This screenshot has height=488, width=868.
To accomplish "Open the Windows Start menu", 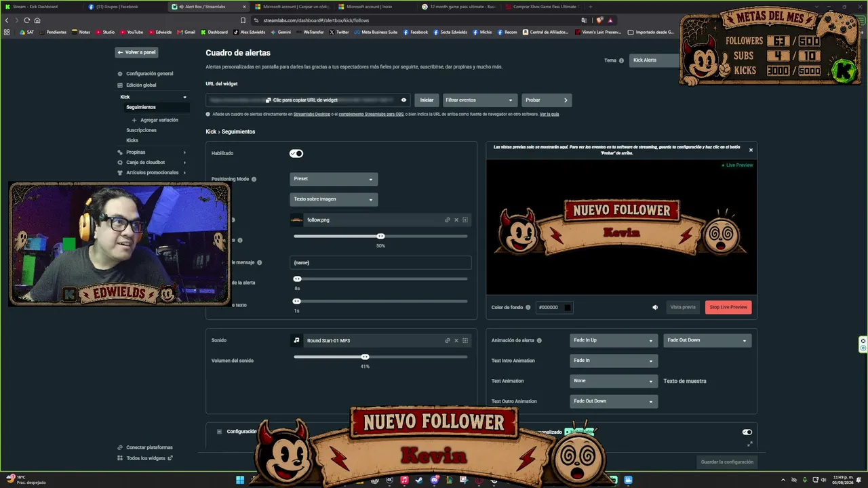I will 240,480.
